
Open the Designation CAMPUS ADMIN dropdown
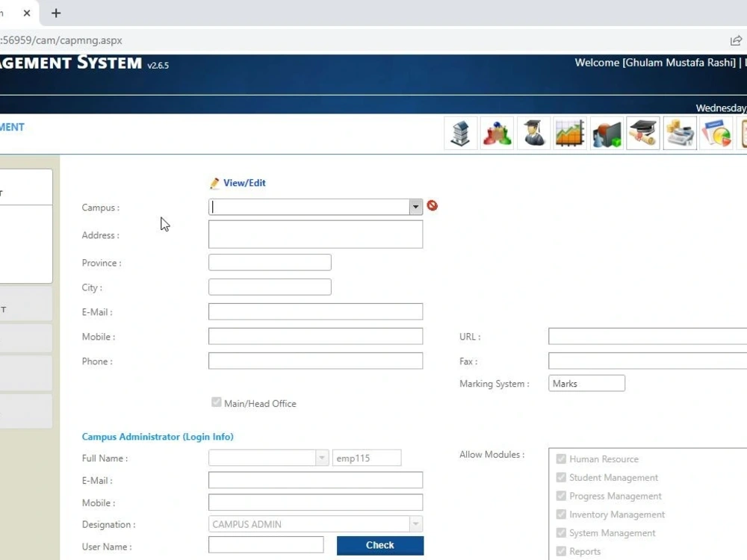tap(415, 524)
